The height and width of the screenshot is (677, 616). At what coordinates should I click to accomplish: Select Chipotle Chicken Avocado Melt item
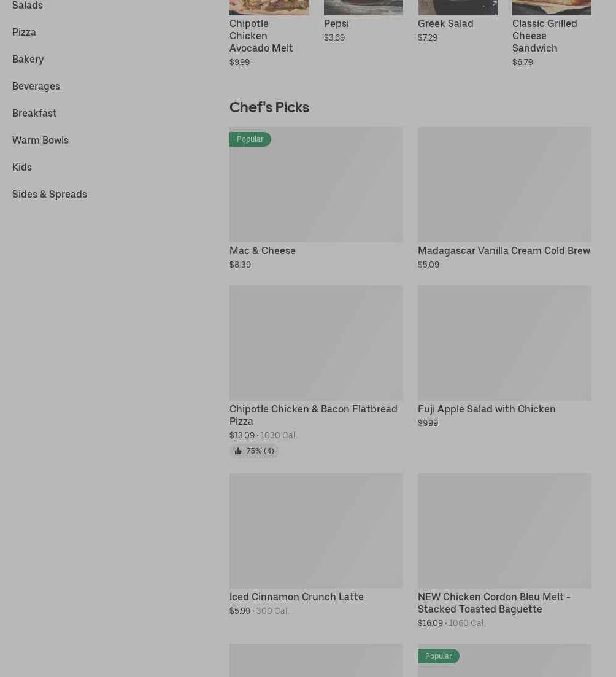coord(261,36)
